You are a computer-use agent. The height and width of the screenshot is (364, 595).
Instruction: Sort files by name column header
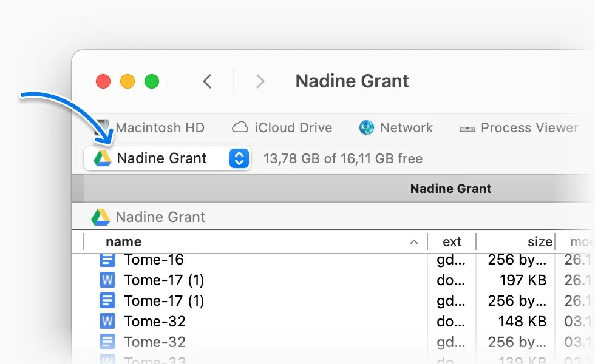pos(123,241)
